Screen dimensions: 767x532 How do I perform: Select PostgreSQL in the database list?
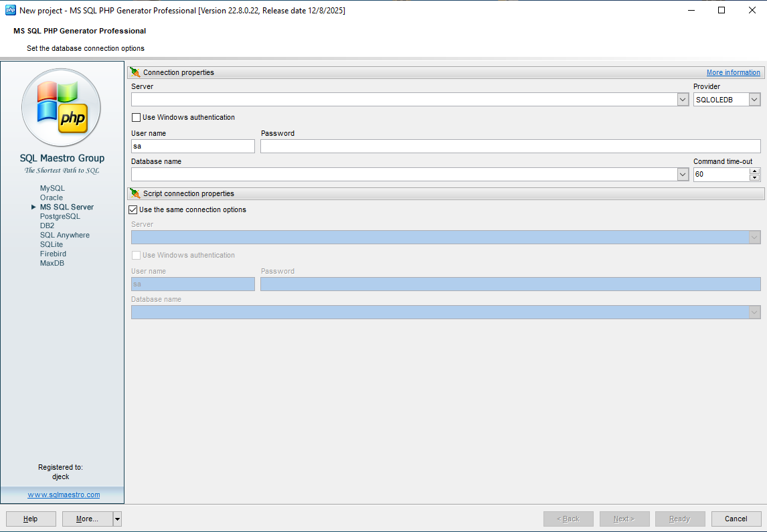[x=60, y=216]
